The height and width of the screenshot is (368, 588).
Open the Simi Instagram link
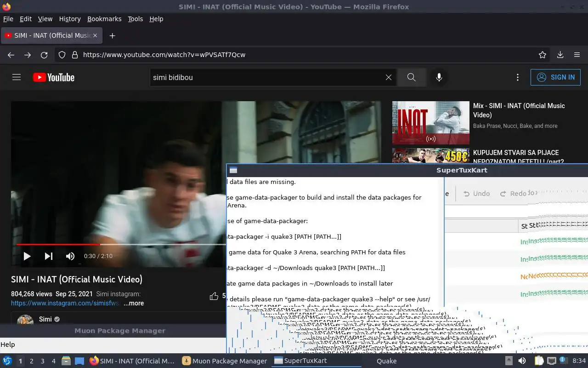66,303
